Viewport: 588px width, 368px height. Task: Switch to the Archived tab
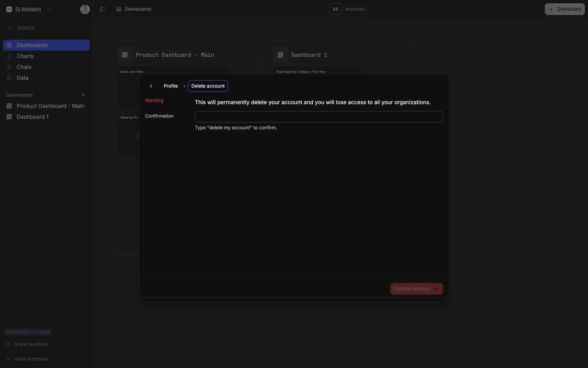355,9
